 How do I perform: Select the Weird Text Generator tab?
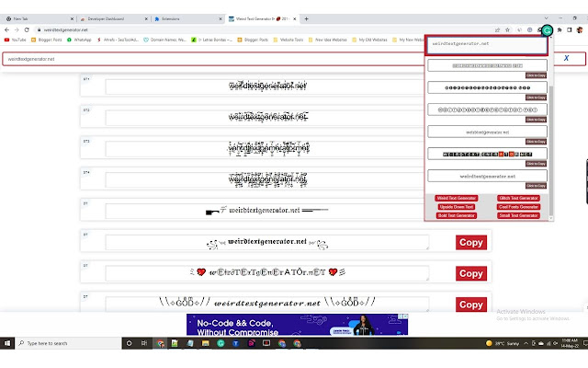click(x=263, y=18)
